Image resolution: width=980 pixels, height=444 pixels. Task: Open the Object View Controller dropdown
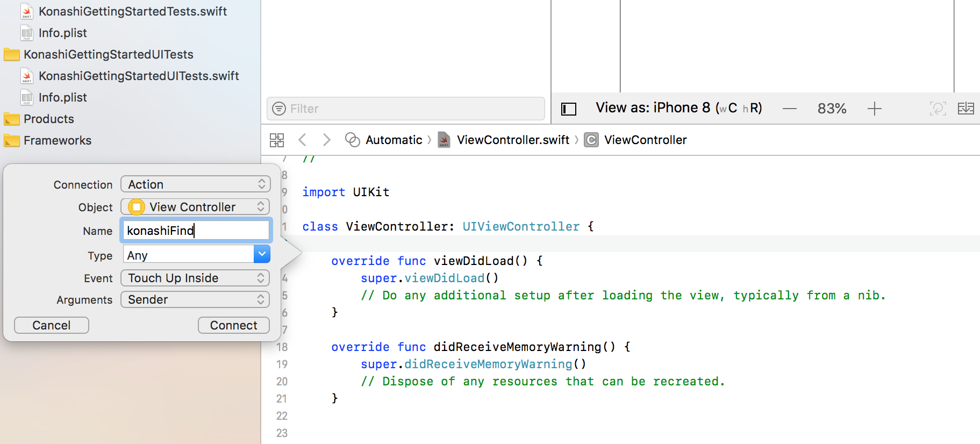coord(195,207)
